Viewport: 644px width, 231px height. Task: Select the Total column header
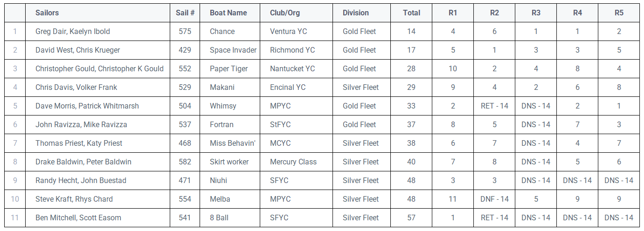coord(411,13)
